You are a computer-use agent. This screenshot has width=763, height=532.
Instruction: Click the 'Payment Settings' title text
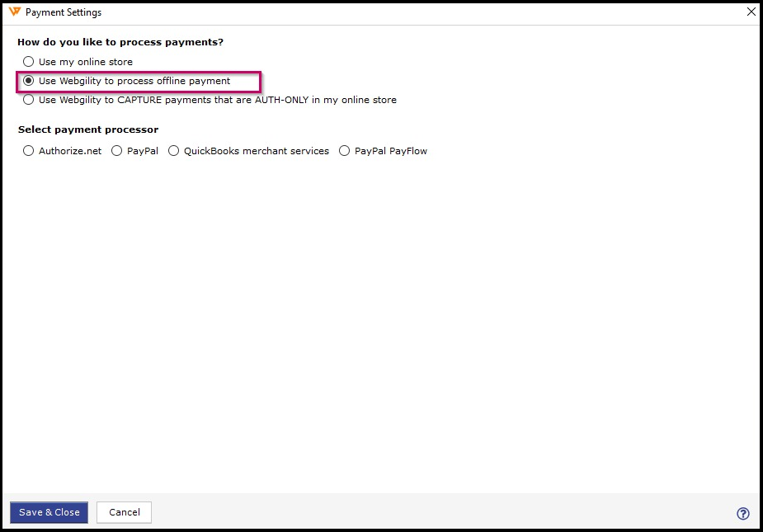coord(64,12)
